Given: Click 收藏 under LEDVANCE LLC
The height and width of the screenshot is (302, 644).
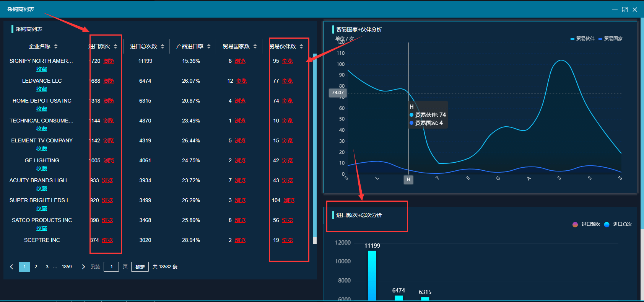Looking at the screenshot, I should point(42,89).
